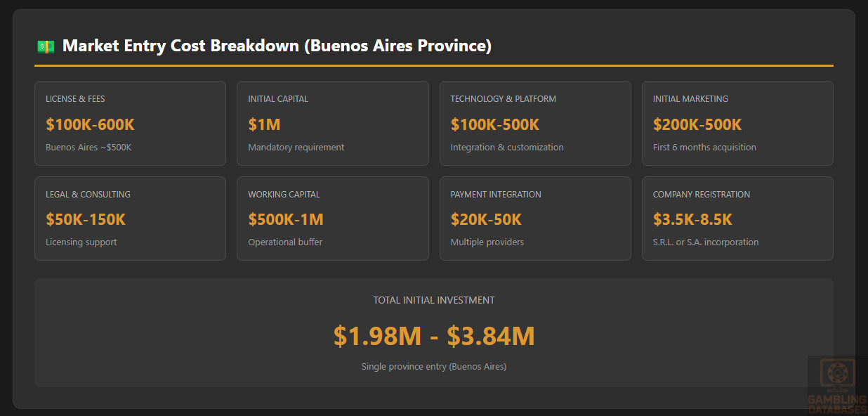This screenshot has width=868, height=416.
Task: Click the $1M Initial Capital value
Action: [x=264, y=125]
